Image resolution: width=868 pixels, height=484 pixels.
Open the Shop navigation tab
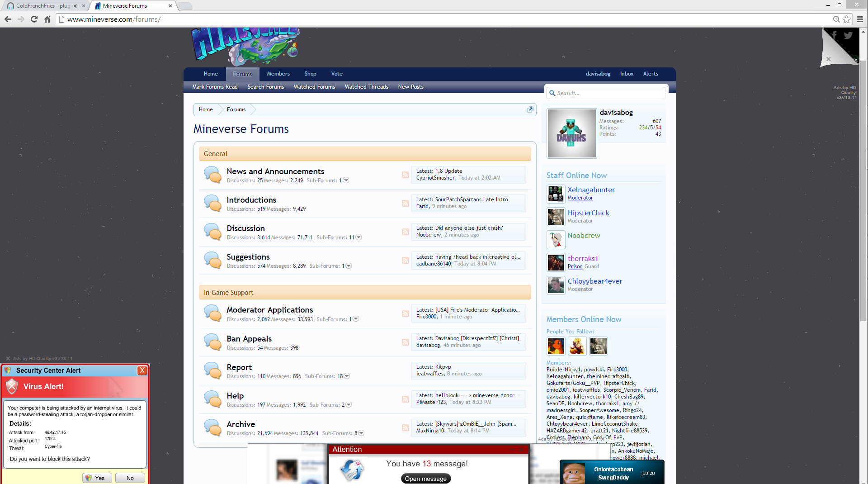point(310,74)
